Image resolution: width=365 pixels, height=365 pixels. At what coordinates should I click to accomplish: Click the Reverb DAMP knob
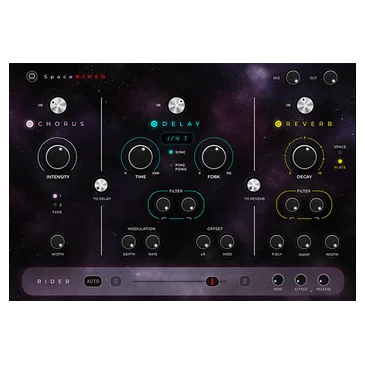tap(304, 242)
